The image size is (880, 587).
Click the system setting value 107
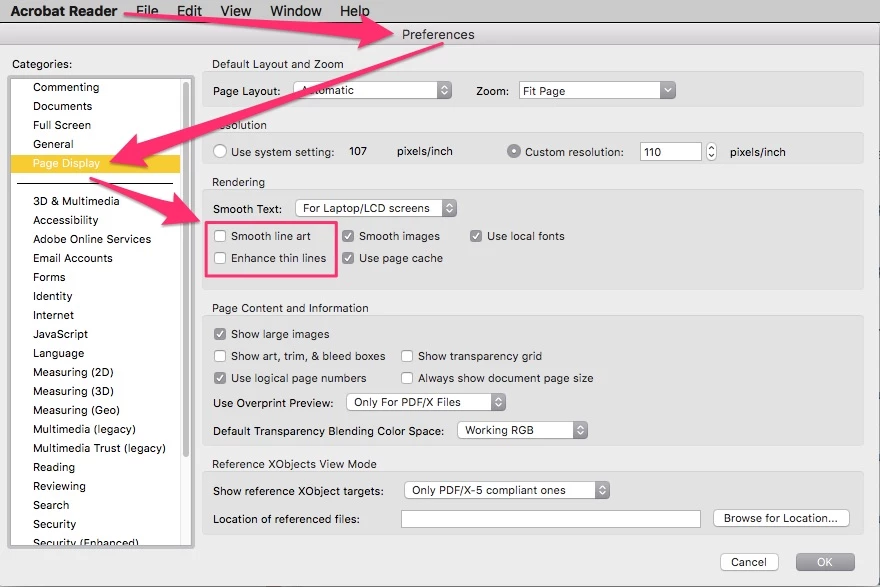tap(358, 152)
